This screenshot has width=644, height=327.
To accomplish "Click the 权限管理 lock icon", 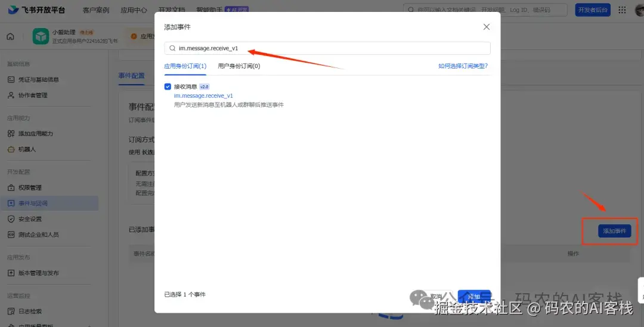I will coord(11,188).
